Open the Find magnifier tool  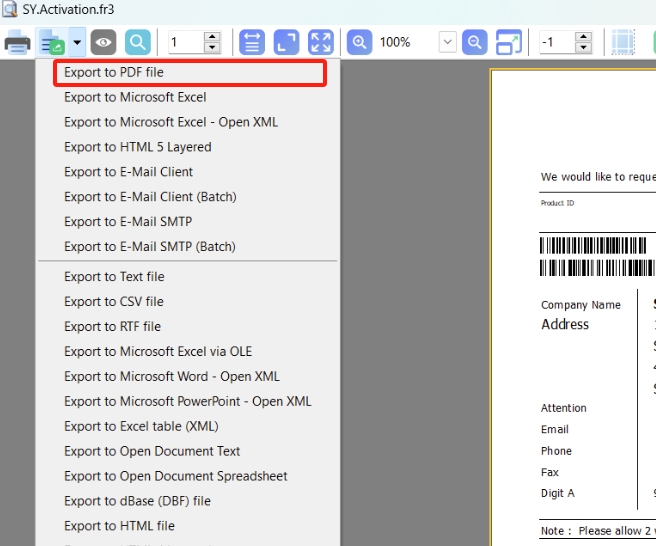point(137,42)
